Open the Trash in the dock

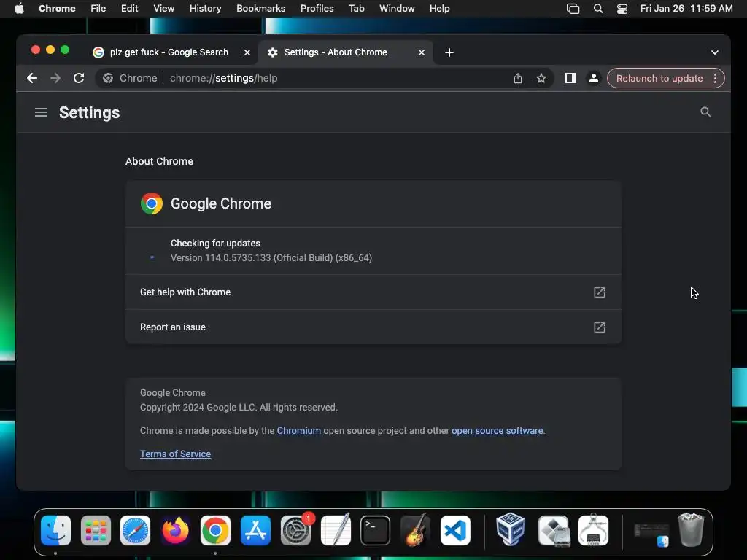pyautogui.click(x=691, y=529)
